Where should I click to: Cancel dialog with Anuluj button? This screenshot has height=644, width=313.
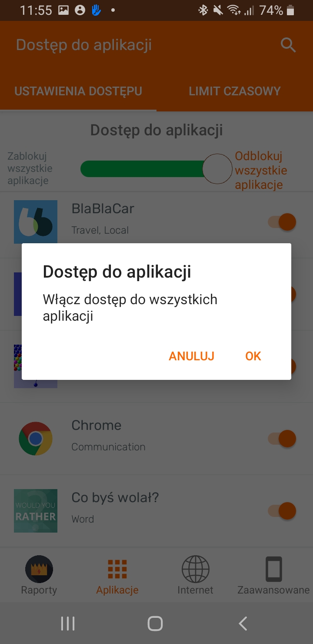pyautogui.click(x=192, y=356)
